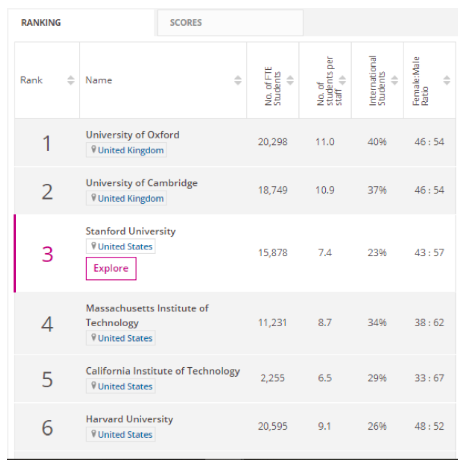Select rank number 6 cell
Screen dimensions: 463x468
[47, 427]
